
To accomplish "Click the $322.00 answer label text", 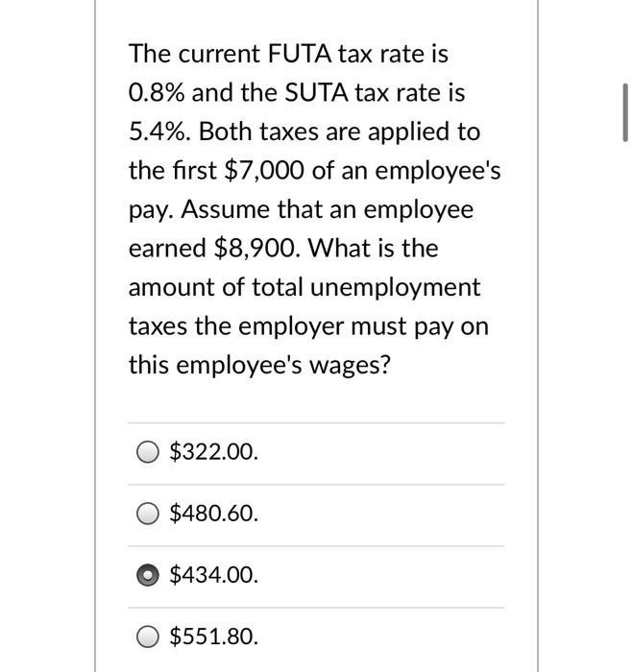I will [214, 452].
